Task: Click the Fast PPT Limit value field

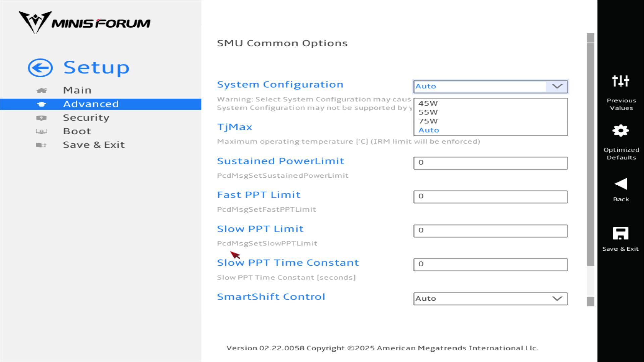Action: click(x=490, y=197)
